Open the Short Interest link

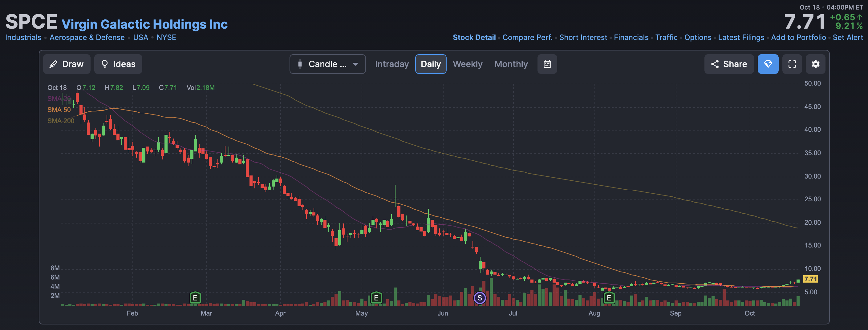[583, 37]
